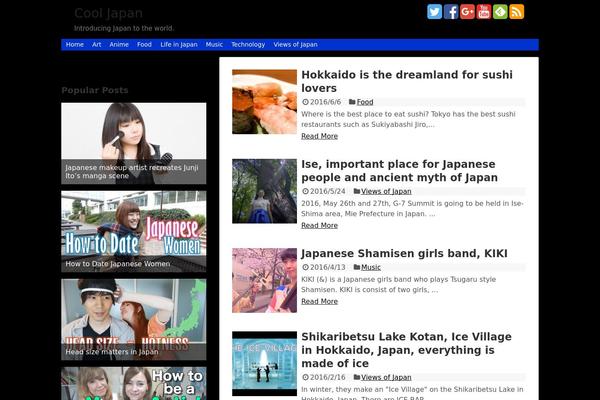Image resolution: width=600 pixels, height=400 pixels.
Task: Open the YouTube social icon
Action: (x=484, y=11)
